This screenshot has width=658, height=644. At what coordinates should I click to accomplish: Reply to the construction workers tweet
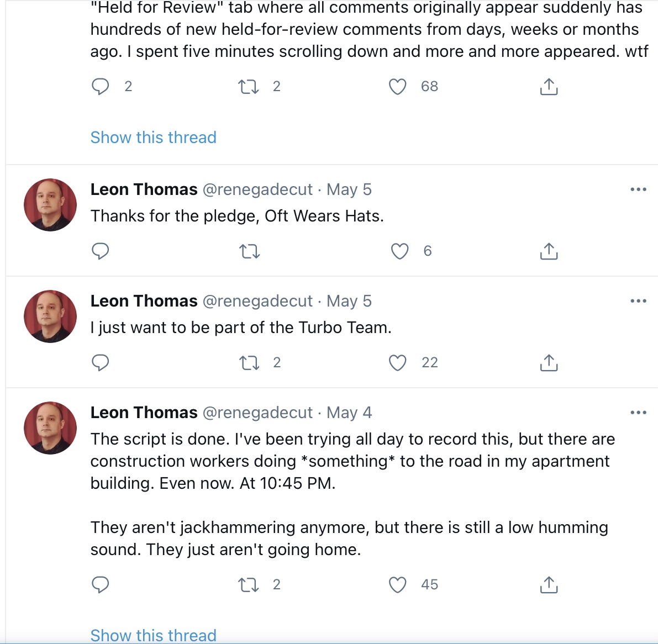[101, 585]
